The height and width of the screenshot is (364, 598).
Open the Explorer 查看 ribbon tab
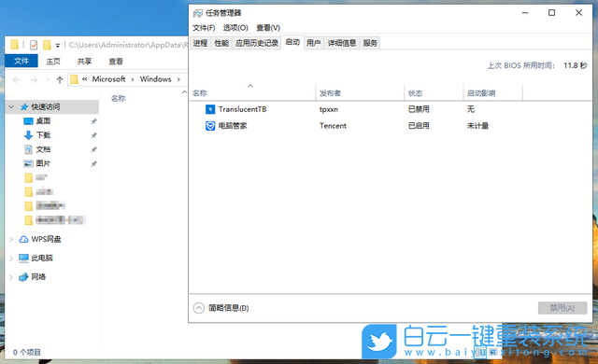116,62
